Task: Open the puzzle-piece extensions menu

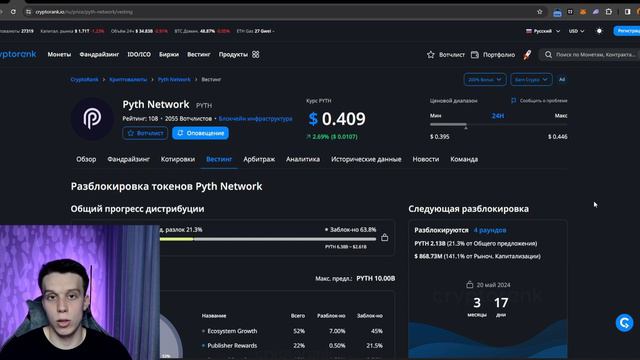Action: point(609,12)
